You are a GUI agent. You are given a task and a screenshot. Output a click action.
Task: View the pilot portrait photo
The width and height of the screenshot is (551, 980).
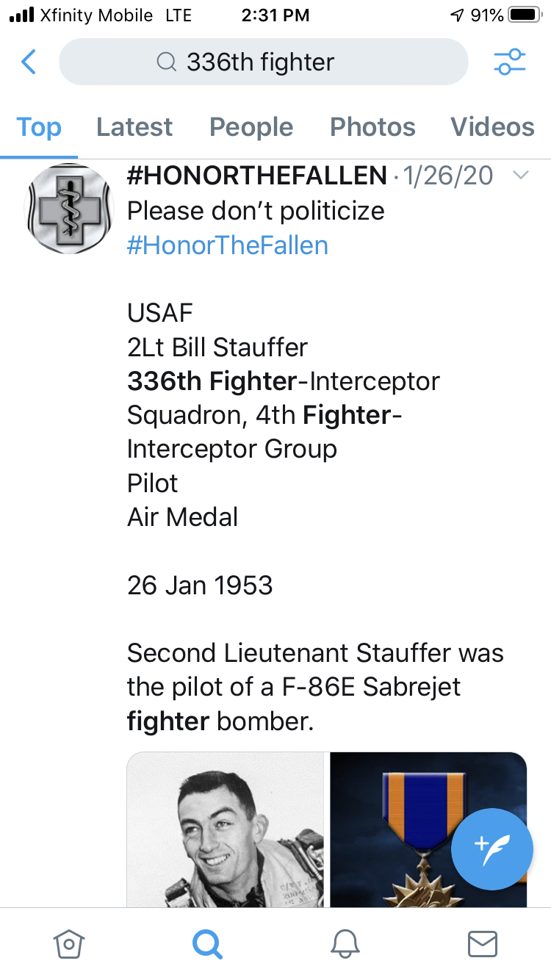coord(226,830)
